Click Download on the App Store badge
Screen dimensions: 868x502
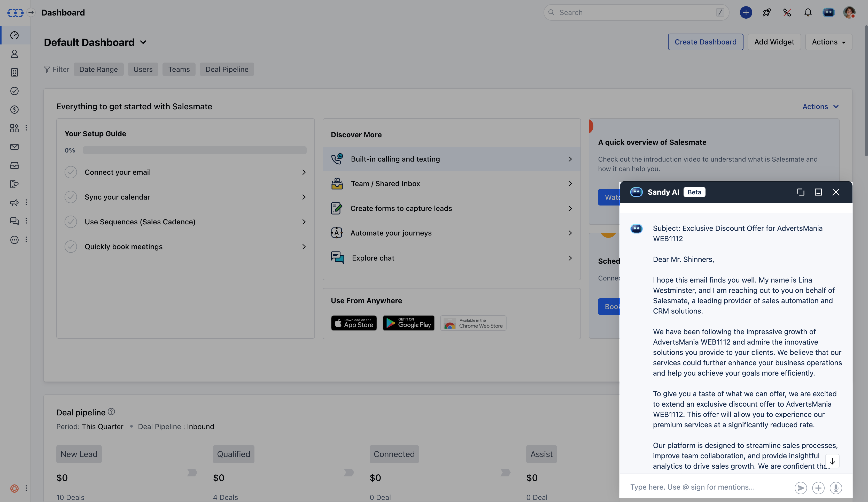(x=354, y=323)
